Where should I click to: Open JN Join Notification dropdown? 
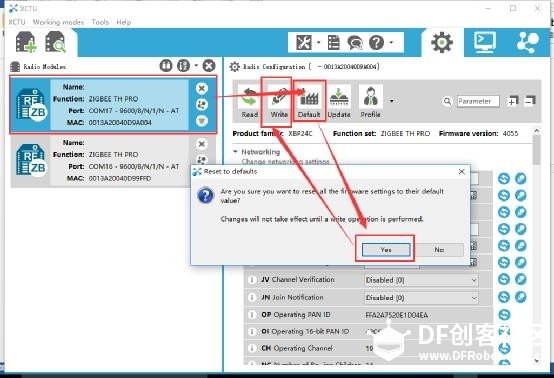click(x=421, y=298)
